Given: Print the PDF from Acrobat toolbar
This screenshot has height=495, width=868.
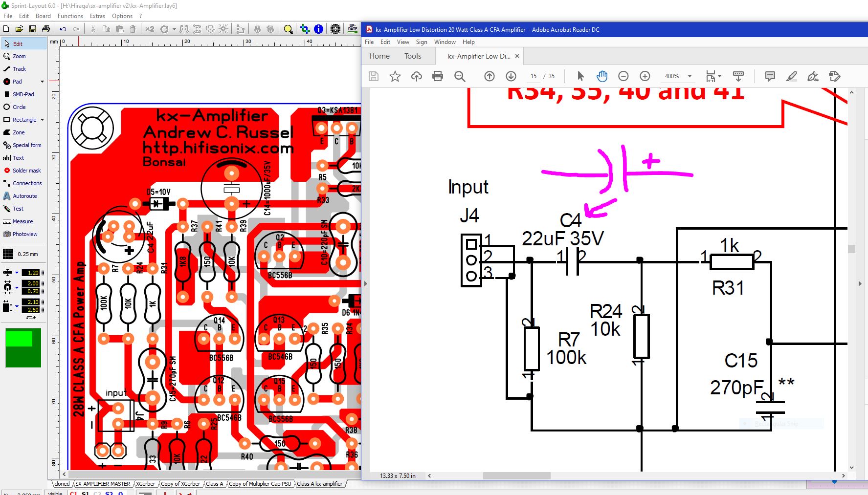Looking at the screenshot, I should 438,76.
